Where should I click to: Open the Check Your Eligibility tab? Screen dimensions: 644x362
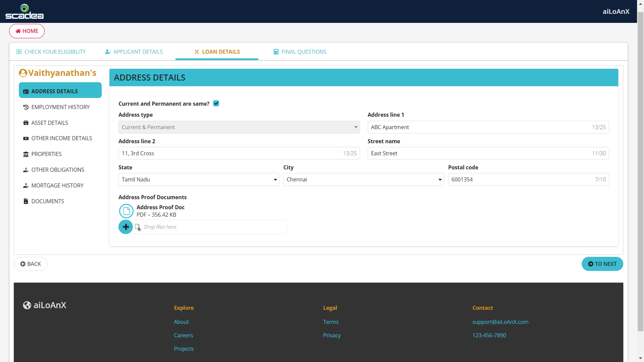coord(51,52)
